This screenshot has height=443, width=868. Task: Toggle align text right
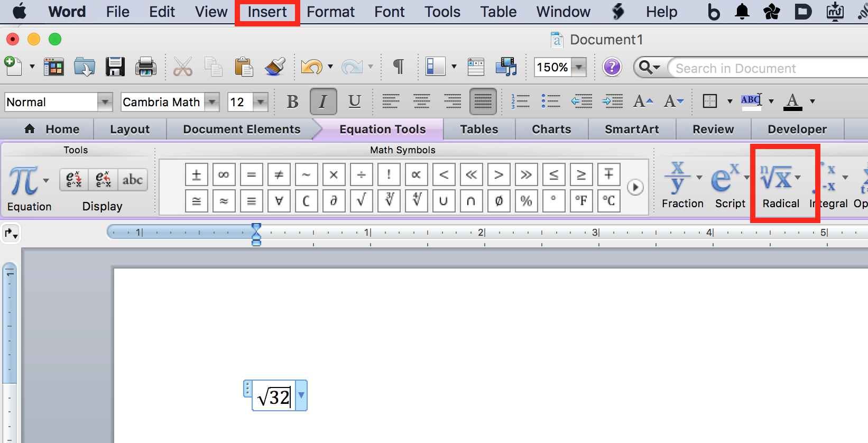pos(452,101)
